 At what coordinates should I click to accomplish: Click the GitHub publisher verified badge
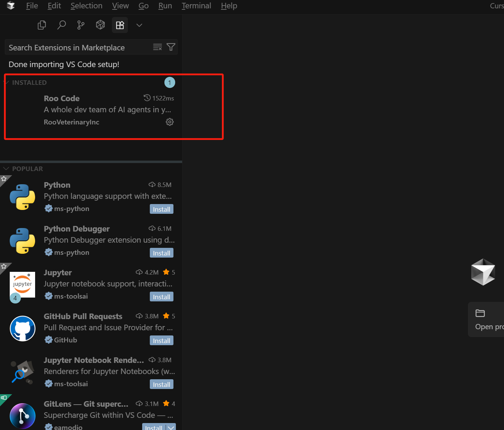point(49,340)
